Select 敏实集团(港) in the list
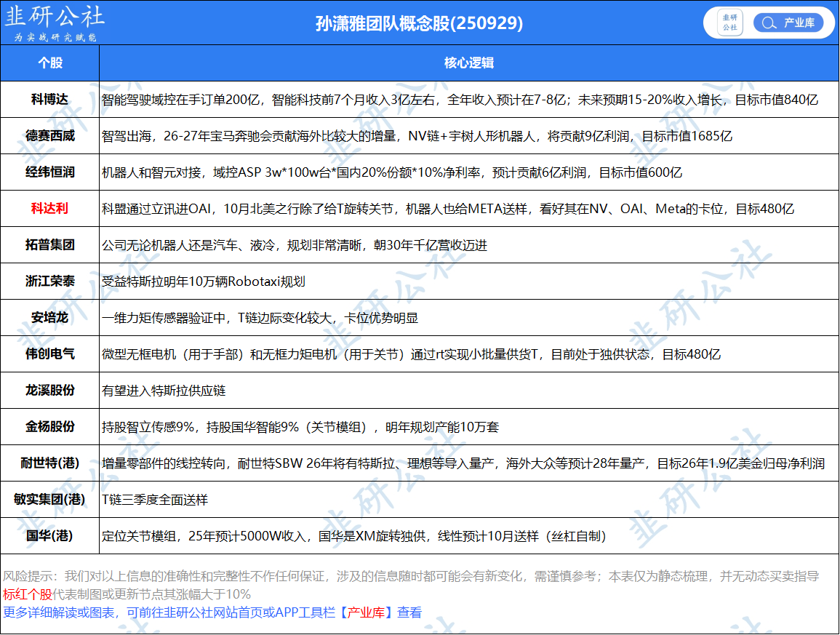 (49, 500)
